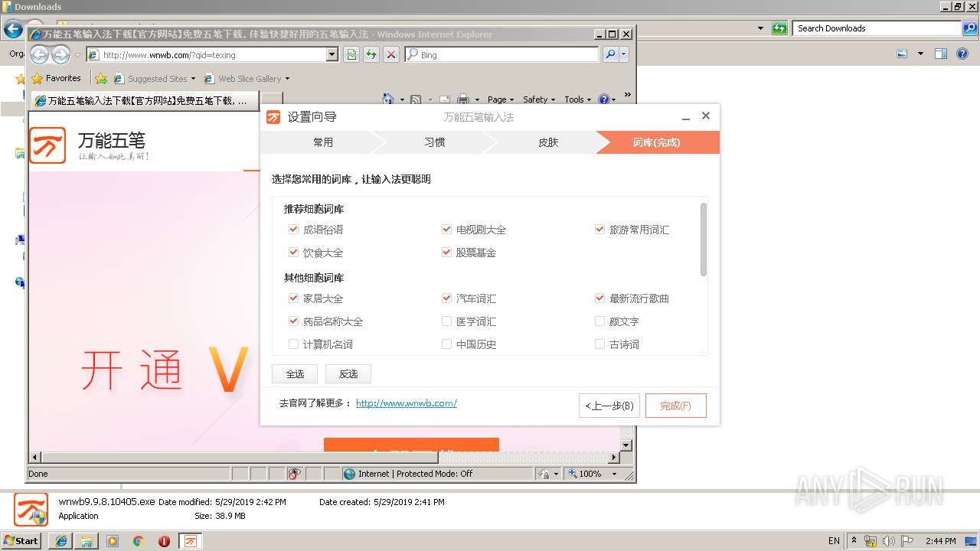Click the Print icon in IE toolbar
This screenshot has height=551, width=980.
[463, 99]
